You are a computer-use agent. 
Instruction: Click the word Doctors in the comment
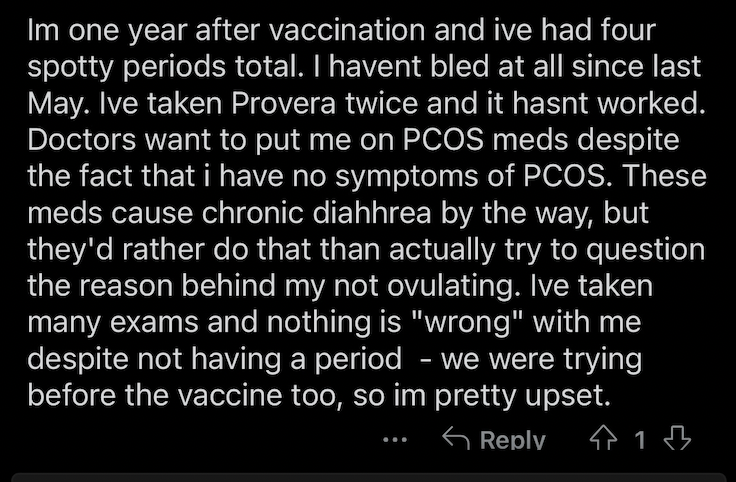coord(82,140)
